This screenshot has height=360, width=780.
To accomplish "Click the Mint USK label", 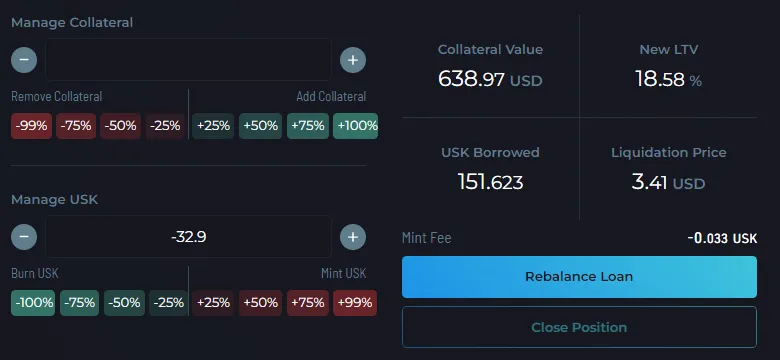I will tap(344, 273).
